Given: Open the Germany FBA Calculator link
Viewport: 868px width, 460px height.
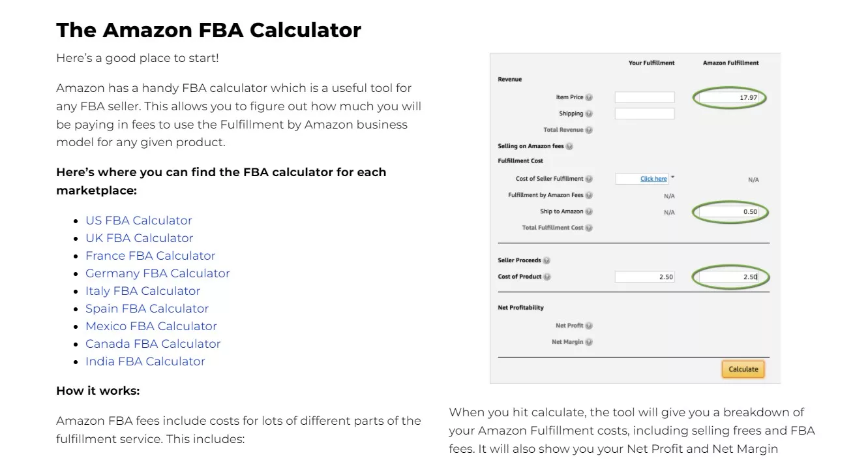Looking at the screenshot, I should pyautogui.click(x=157, y=273).
